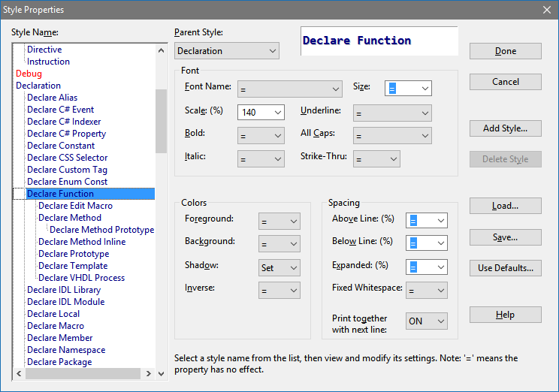The height and width of the screenshot is (392, 559).
Task: Click Add Style button
Action: [x=505, y=128]
